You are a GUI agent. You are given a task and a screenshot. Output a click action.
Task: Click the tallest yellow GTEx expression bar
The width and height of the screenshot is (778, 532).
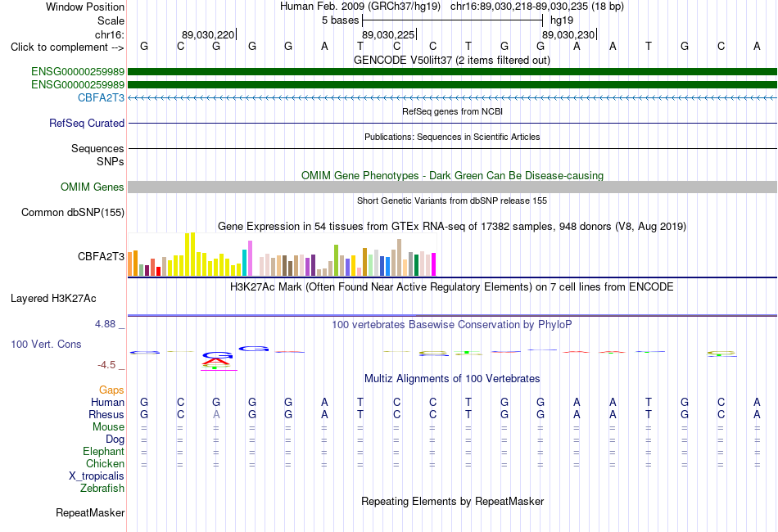(192, 255)
